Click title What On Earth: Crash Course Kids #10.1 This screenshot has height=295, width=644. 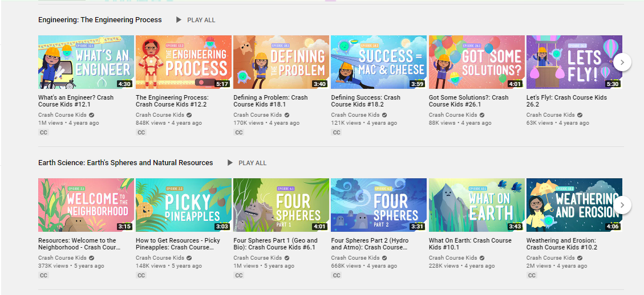click(x=470, y=244)
